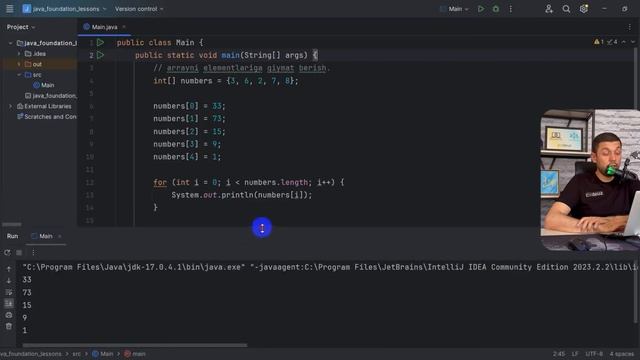640x360 pixels.
Task: Select the Run tool window label
Action: tap(12, 236)
